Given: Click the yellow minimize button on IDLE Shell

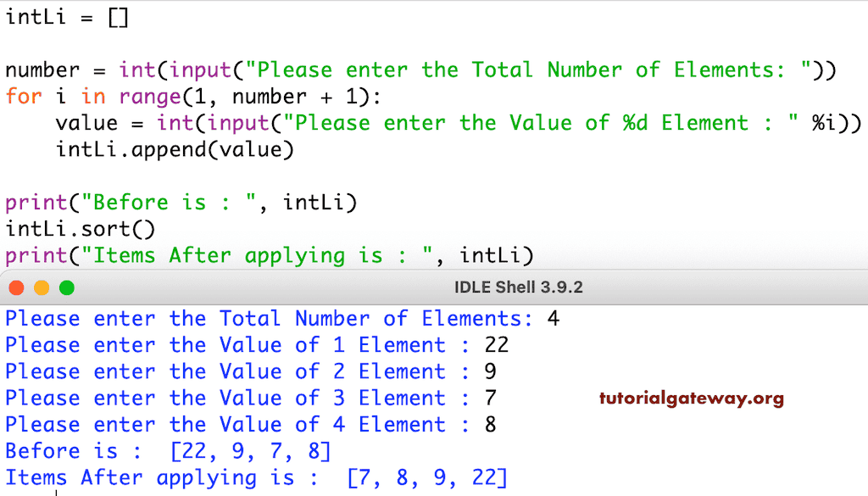Looking at the screenshot, I should coord(42,287).
